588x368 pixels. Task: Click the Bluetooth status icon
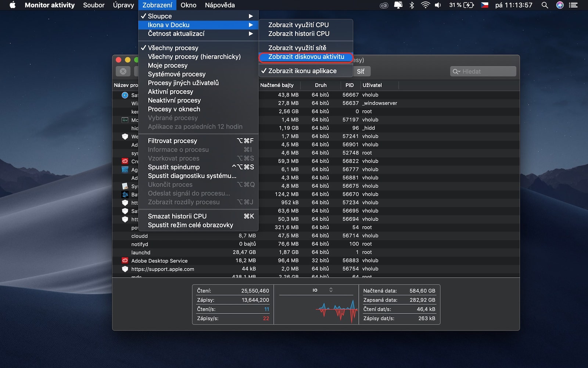(412, 5)
